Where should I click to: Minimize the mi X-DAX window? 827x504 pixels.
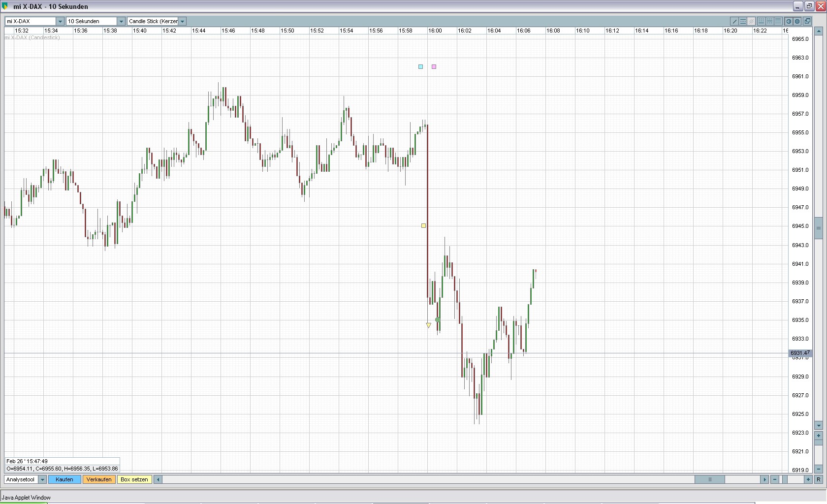pos(798,6)
